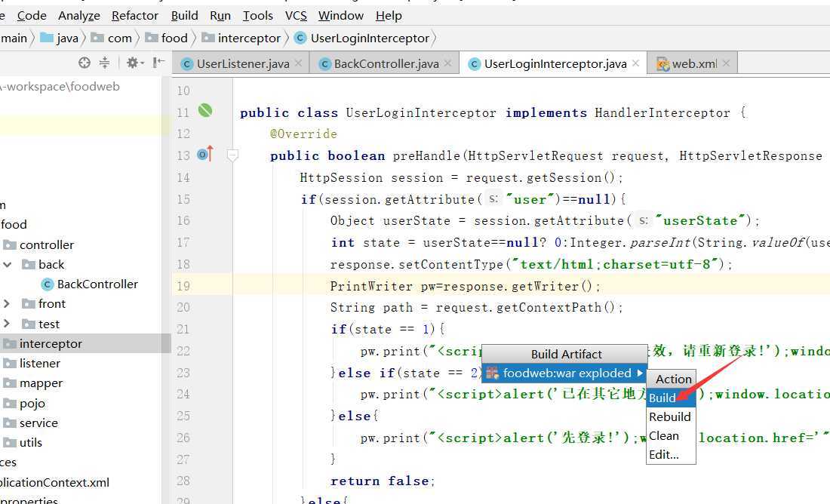Select the back folder

click(x=43, y=264)
